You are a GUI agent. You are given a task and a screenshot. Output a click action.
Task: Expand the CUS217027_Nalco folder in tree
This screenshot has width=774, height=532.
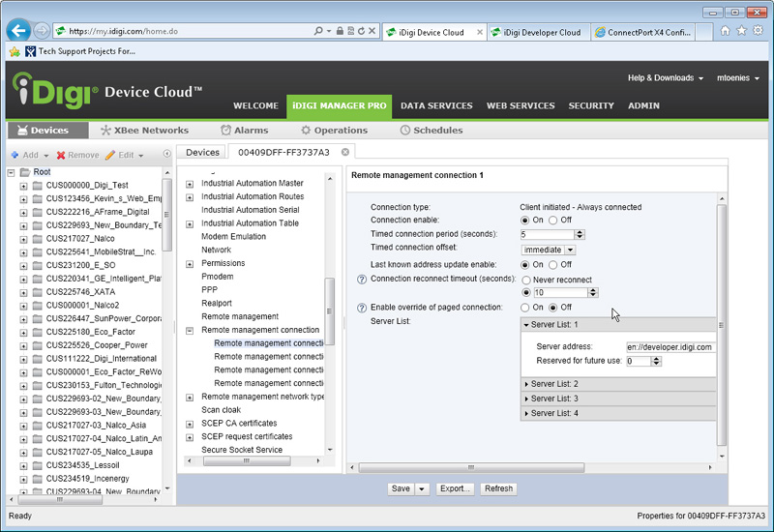[23, 238]
